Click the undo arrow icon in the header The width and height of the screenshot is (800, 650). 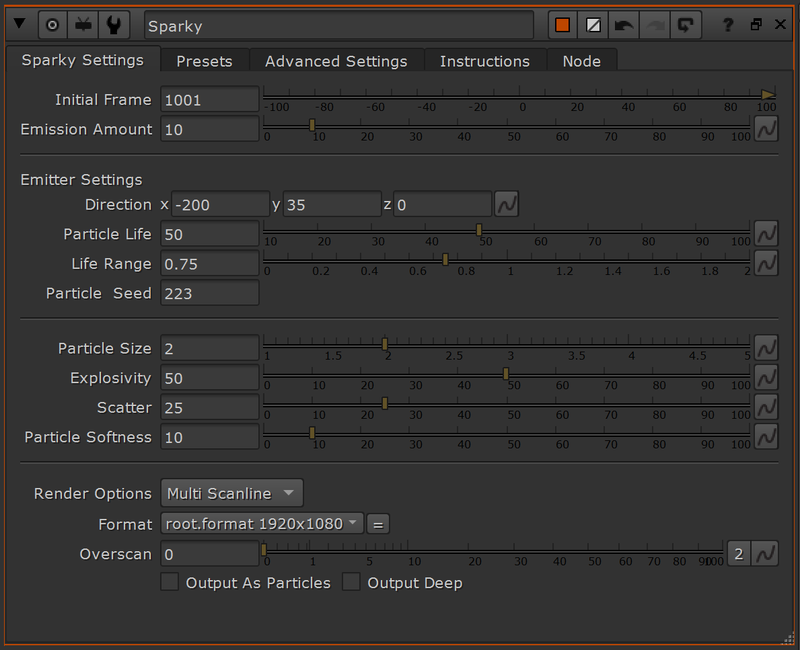click(x=625, y=25)
